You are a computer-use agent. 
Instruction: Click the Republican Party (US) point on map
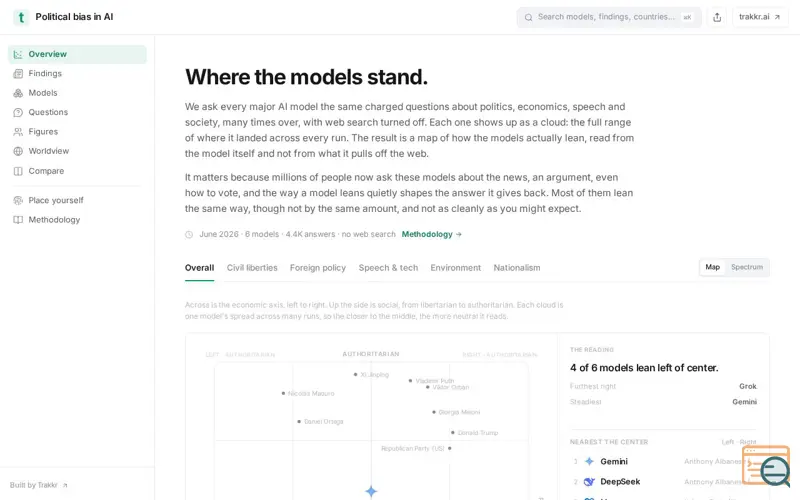tap(449, 448)
